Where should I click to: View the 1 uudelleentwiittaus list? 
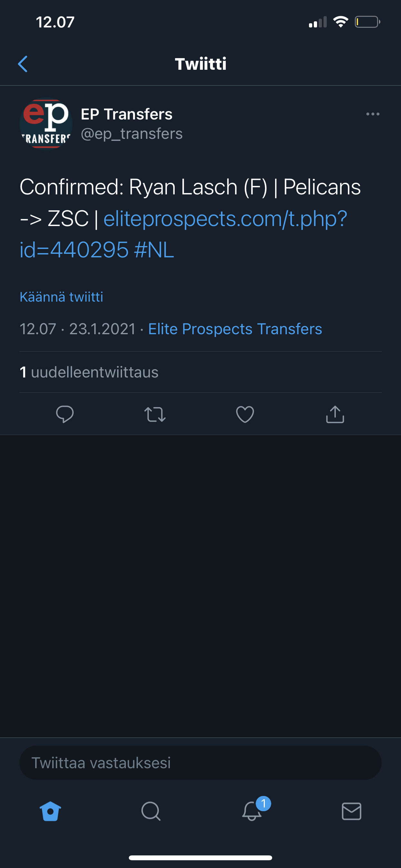point(89,372)
